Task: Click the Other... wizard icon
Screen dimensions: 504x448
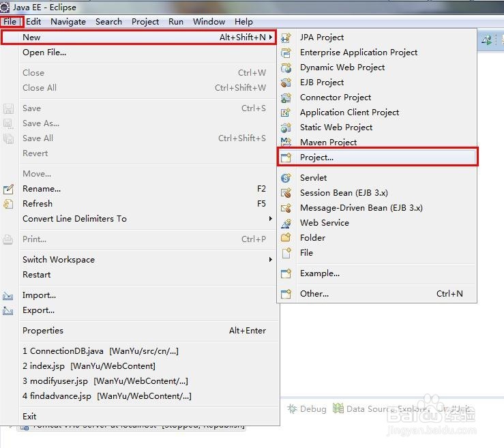Action: (x=286, y=294)
